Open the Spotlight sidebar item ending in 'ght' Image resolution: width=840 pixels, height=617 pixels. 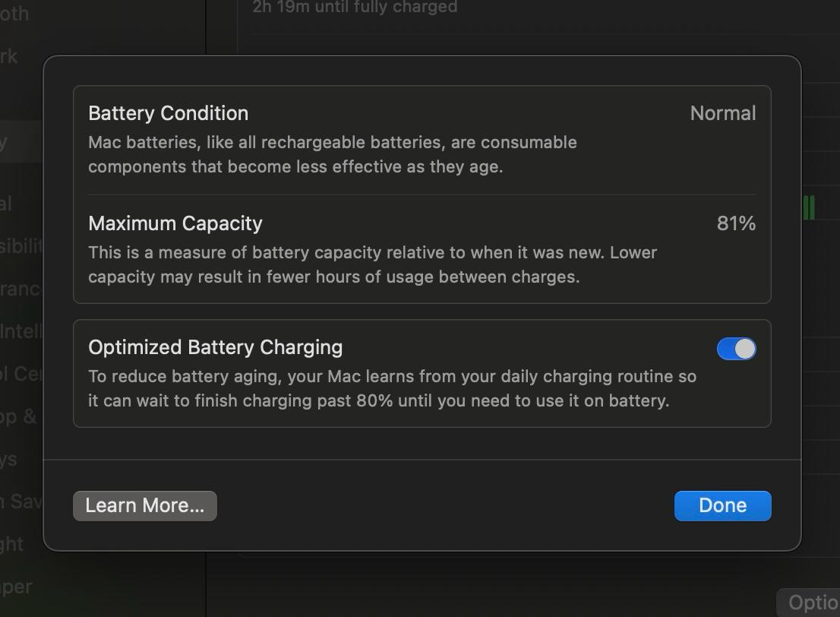coord(12,543)
